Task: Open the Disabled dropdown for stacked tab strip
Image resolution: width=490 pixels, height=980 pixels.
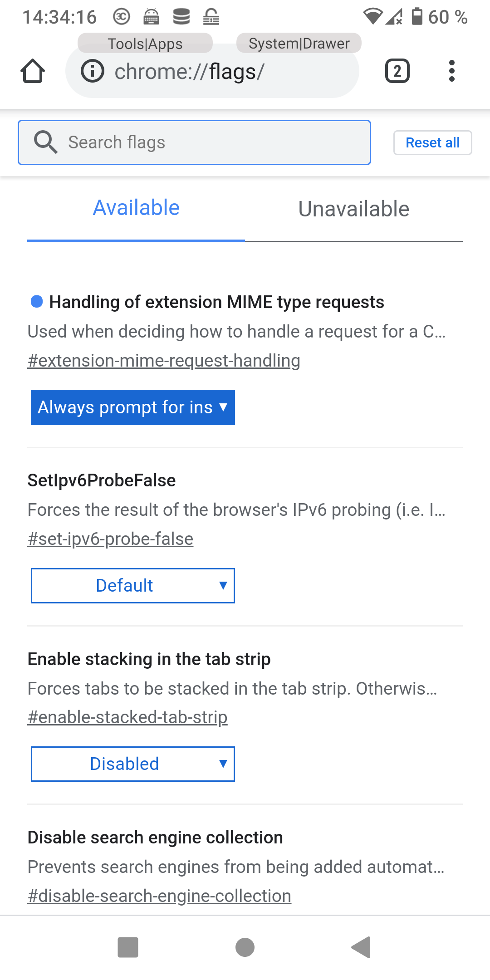Action: click(x=132, y=764)
